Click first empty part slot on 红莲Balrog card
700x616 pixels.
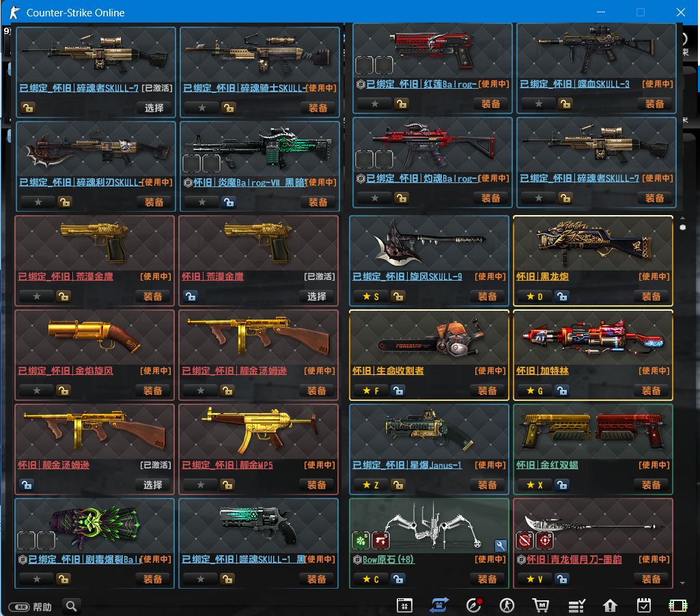pyautogui.click(x=364, y=65)
